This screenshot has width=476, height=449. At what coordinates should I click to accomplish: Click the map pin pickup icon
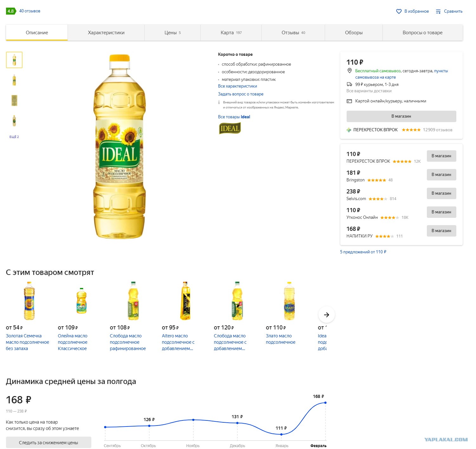[x=349, y=71]
